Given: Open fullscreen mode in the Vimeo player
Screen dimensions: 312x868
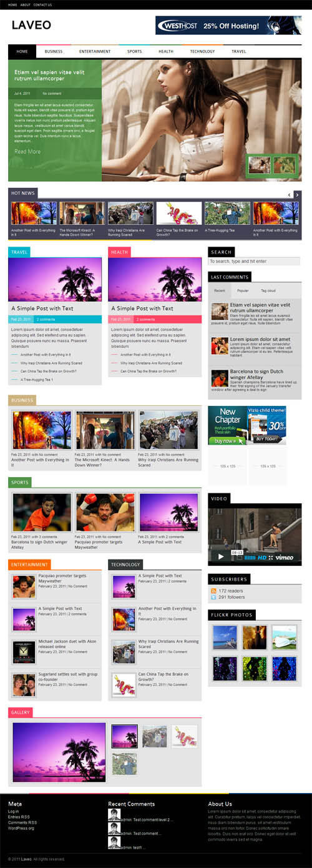Looking at the screenshot, I should pos(271,557).
